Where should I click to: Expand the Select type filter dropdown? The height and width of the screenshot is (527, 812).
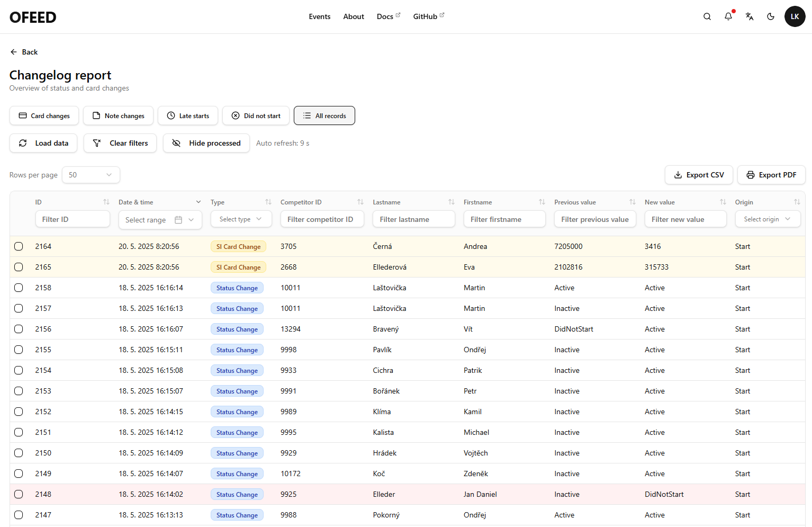[241, 219]
